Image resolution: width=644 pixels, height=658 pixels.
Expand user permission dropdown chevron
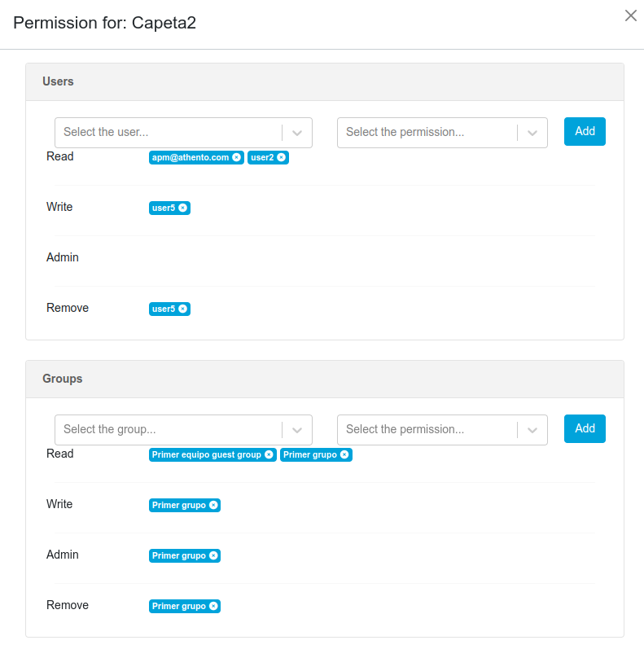[x=532, y=133]
